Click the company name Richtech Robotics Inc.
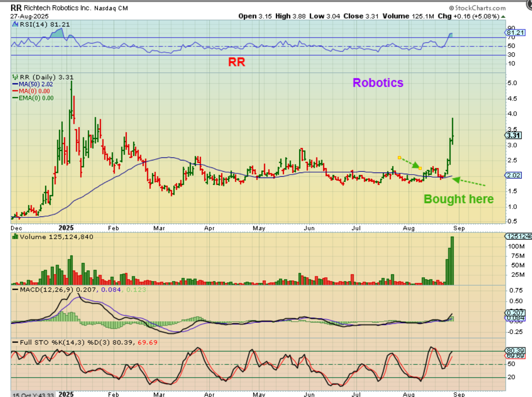Image resolution: width=532 pixels, height=397 pixels. tap(58, 8)
